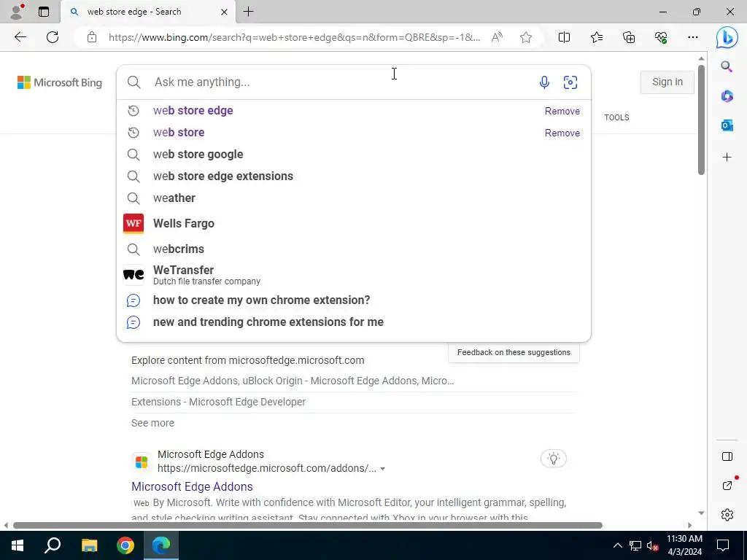Open link in external window sidebar icon

pos(727,485)
